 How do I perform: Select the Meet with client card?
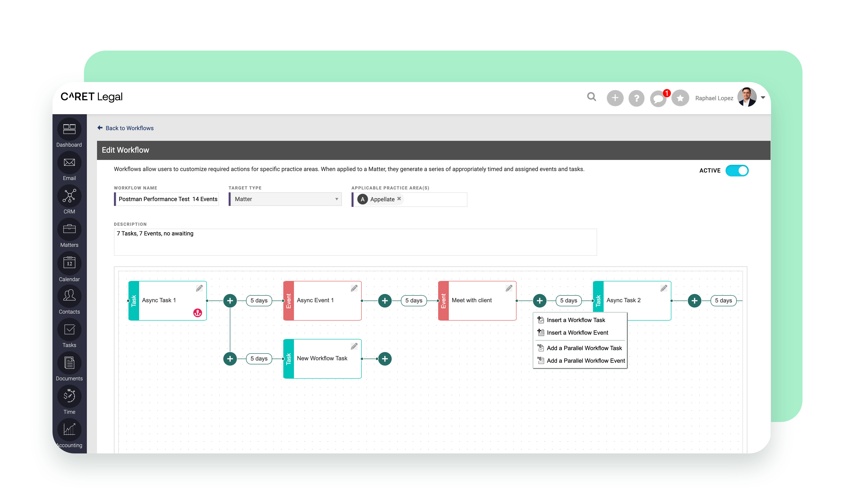pyautogui.click(x=477, y=301)
